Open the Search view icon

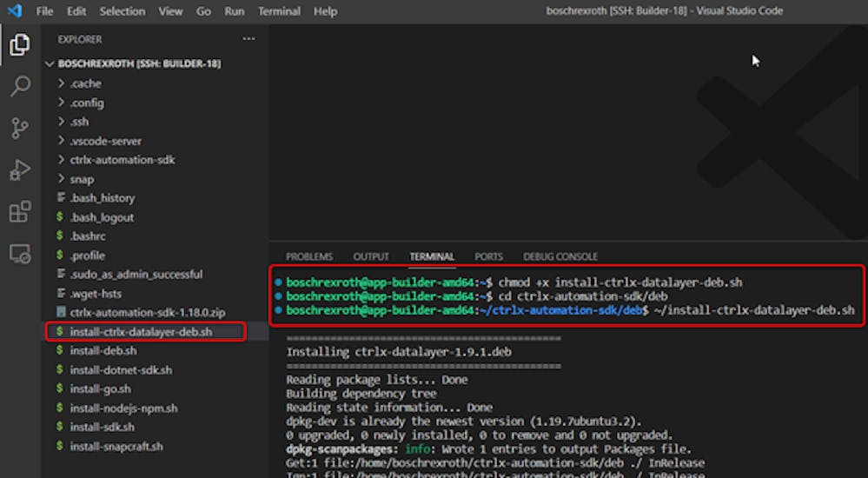pos(19,86)
